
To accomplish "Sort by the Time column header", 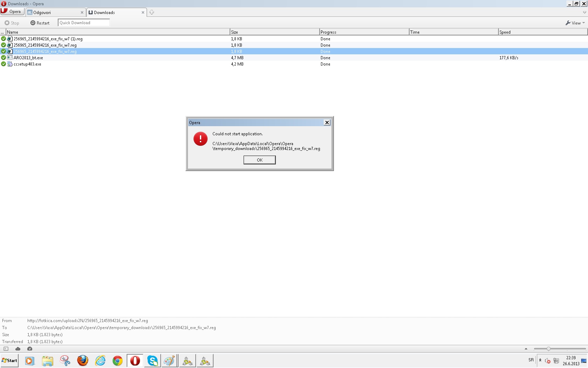I will tap(454, 32).
